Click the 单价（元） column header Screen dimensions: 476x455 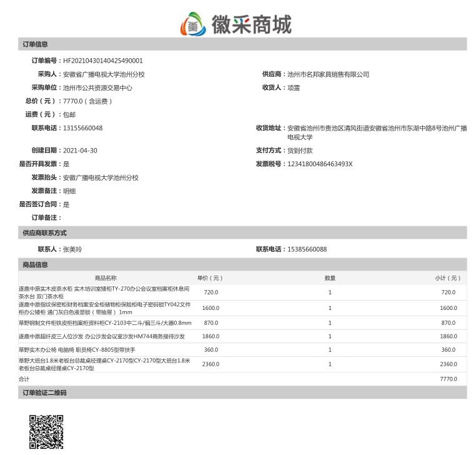(210, 278)
